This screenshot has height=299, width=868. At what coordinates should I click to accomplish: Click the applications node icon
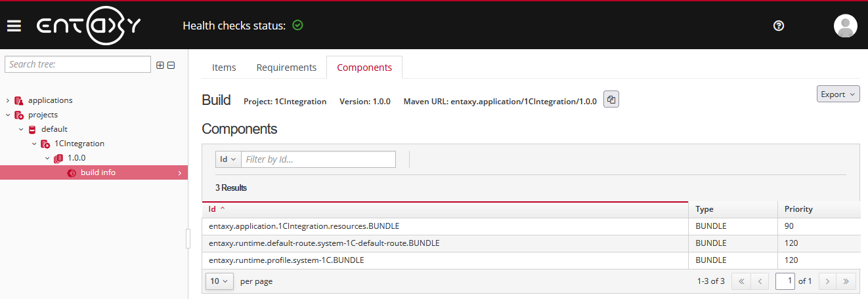tap(18, 100)
